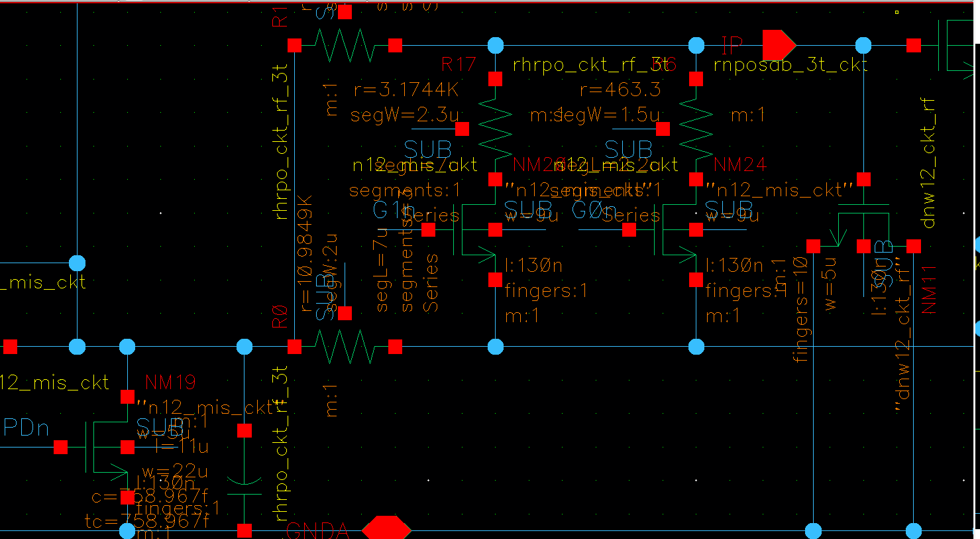Click the w=5u vertical parameter text
The image size is (980, 539).
pyautogui.click(x=831, y=283)
